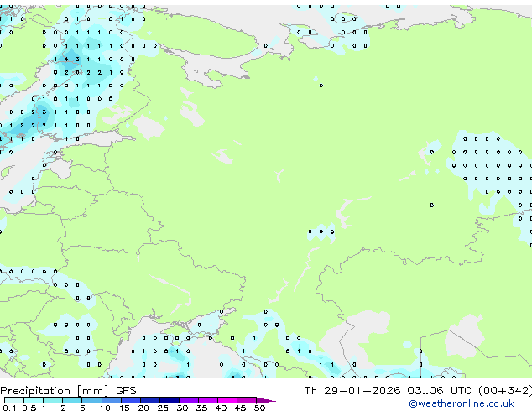Image resolution: width=532 pixels, height=411 pixels.
Task: Click the 20–25 mm legend swatch
Action: [150, 400]
